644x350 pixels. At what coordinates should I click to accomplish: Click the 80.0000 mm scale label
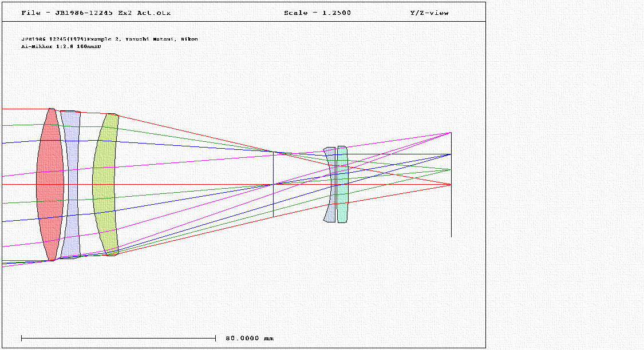(250, 338)
